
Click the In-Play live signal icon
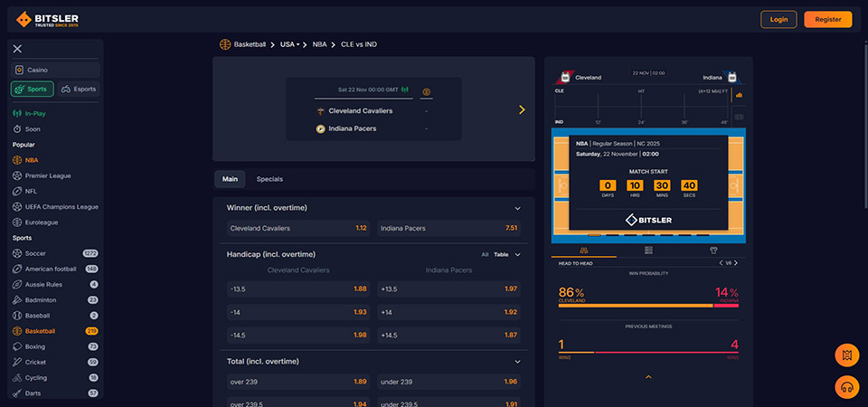(x=17, y=114)
